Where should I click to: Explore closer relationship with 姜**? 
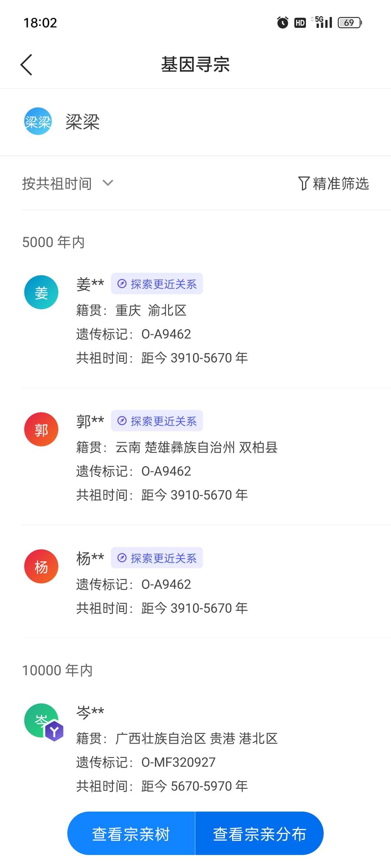tap(157, 284)
